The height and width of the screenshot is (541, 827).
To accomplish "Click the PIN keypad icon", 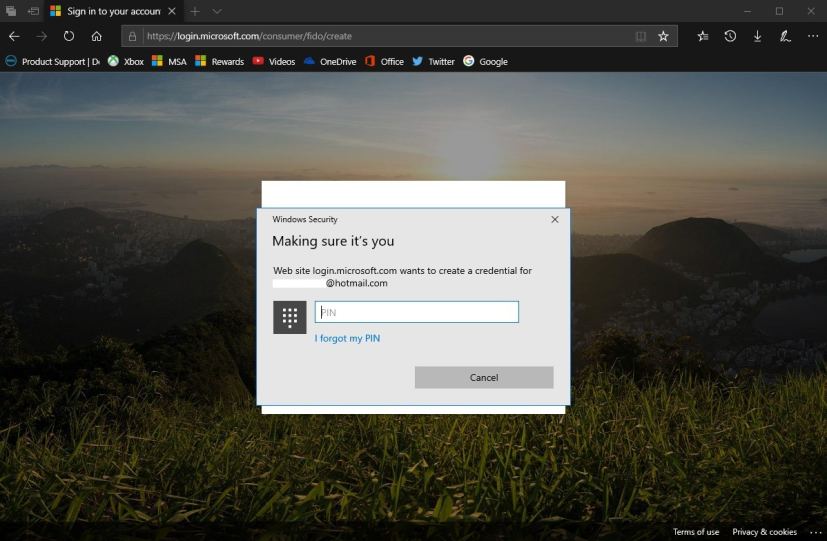I will (x=290, y=317).
